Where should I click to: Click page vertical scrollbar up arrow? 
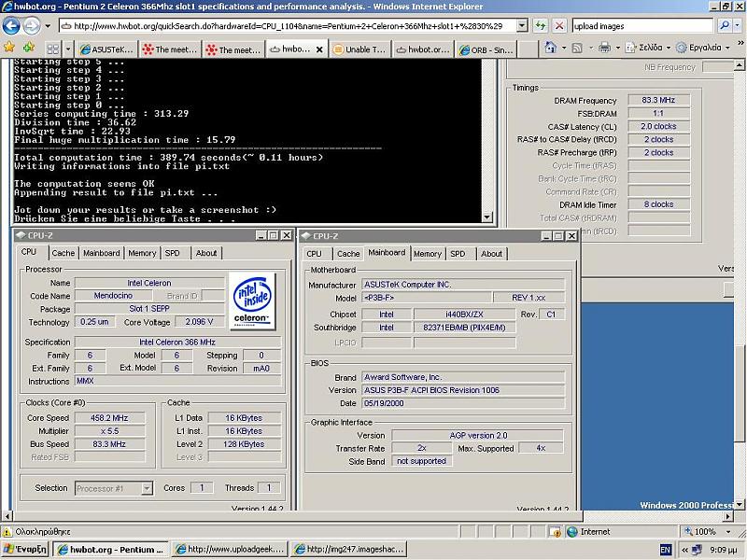[x=739, y=64]
